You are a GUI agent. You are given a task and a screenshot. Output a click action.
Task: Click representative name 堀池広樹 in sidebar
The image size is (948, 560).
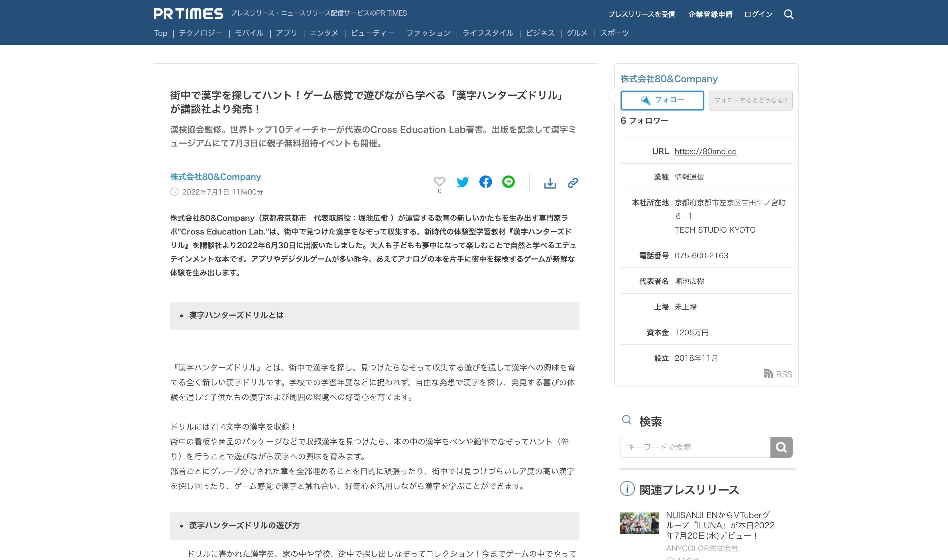pyautogui.click(x=689, y=281)
